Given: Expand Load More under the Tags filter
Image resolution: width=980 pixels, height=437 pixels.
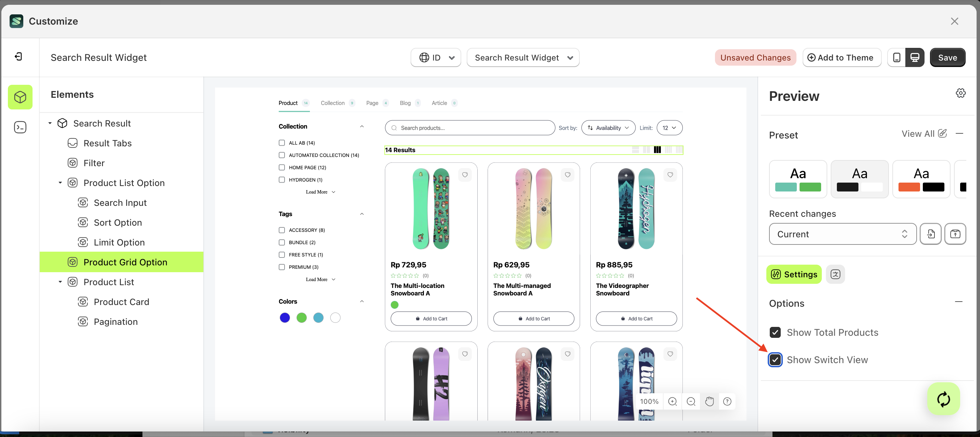Looking at the screenshot, I should point(319,279).
